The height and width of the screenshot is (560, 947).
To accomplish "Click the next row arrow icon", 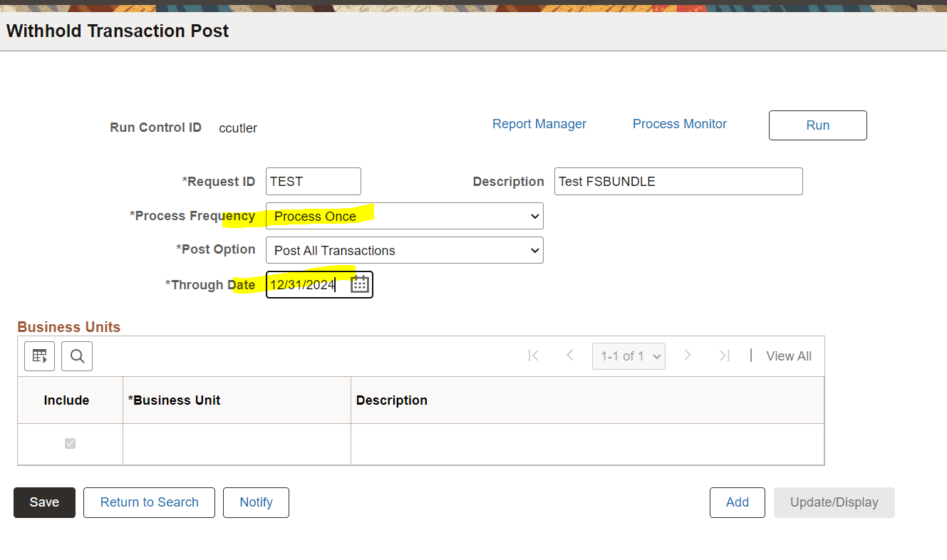I will click(688, 356).
